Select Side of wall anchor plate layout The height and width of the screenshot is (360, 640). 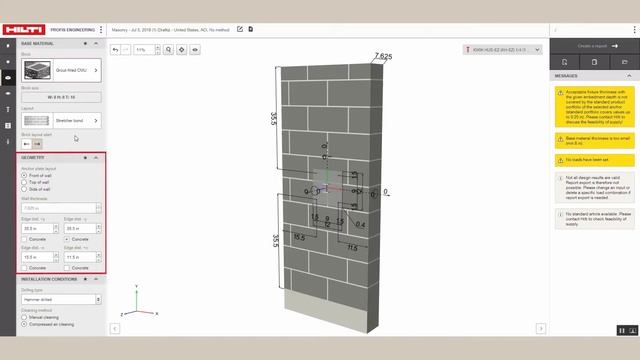click(24, 189)
